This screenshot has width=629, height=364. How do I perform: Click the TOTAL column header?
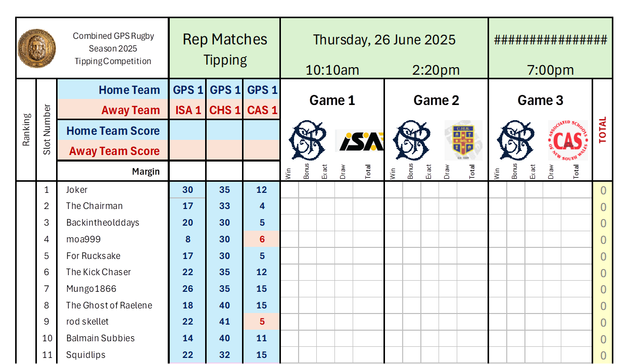tap(602, 130)
